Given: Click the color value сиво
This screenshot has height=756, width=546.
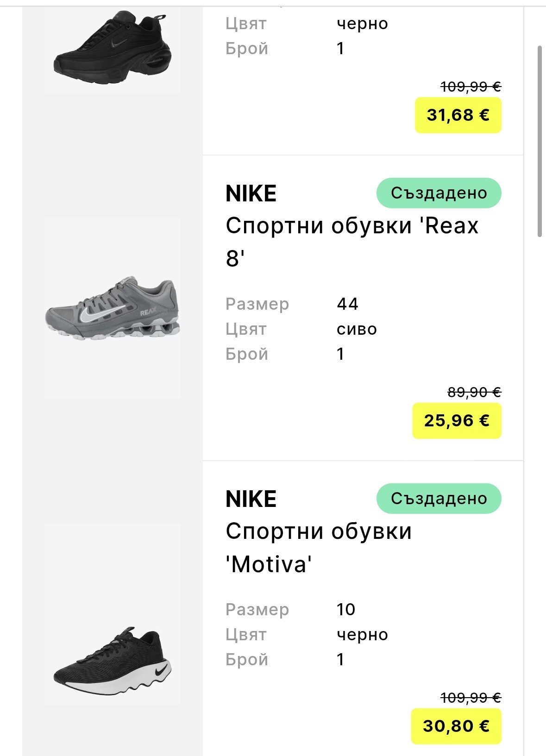Looking at the screenshot, I should tap(357, 329).
